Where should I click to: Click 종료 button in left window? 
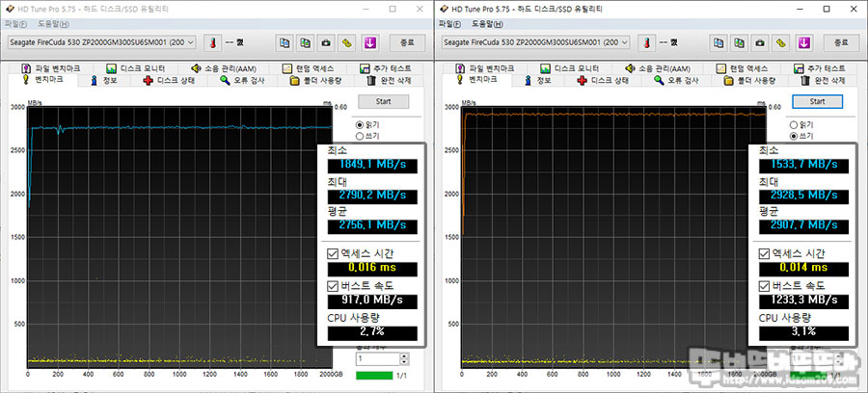coord(407,42)
